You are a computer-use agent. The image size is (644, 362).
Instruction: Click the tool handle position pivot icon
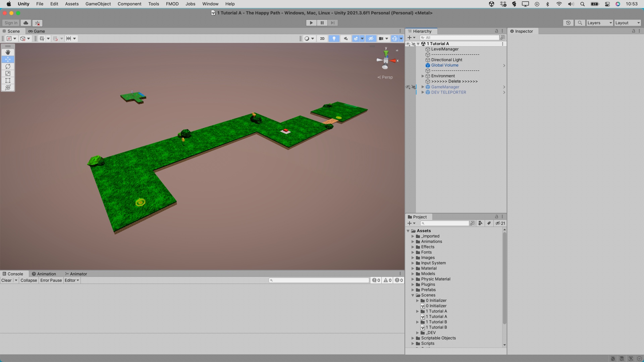pos(11,39)
